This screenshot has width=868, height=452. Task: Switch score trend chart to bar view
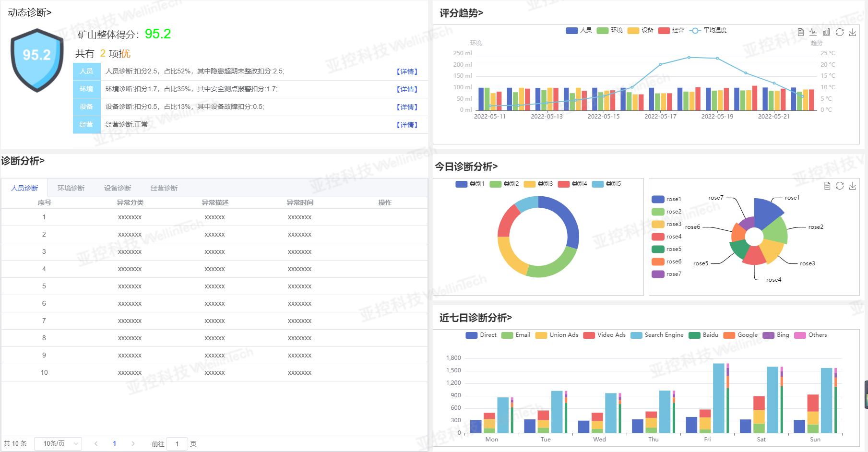pos(826,32)
